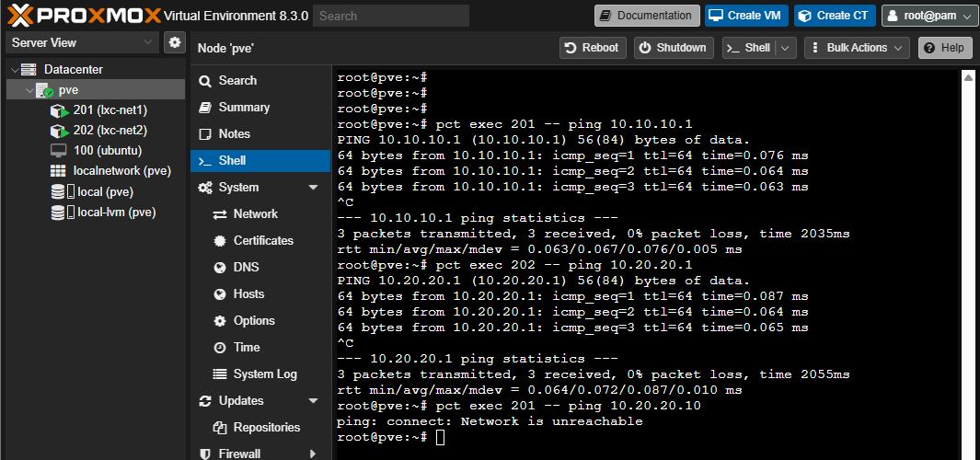Open the Notes menu item
This screenshot has width=980, height=460.
pyautogui.click(x=260, y=133)
